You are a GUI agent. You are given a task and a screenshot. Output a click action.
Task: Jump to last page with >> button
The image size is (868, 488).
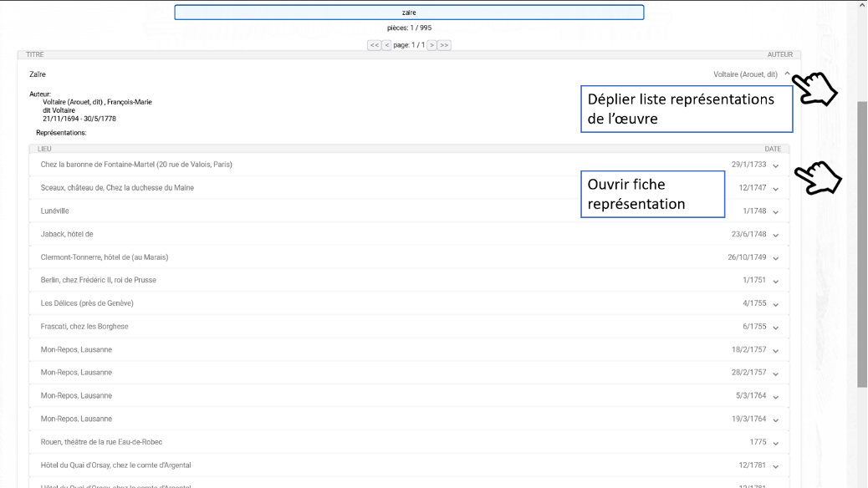click(444, 45)
